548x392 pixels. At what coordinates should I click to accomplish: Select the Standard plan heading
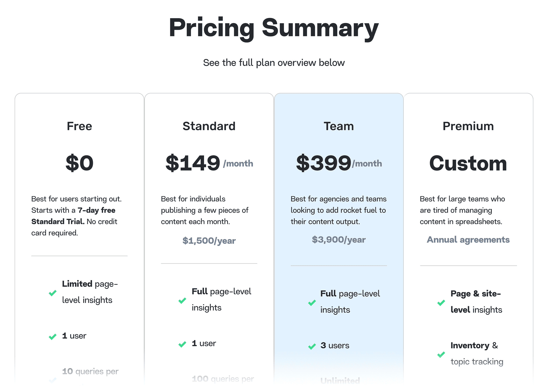tap(209, 126)
